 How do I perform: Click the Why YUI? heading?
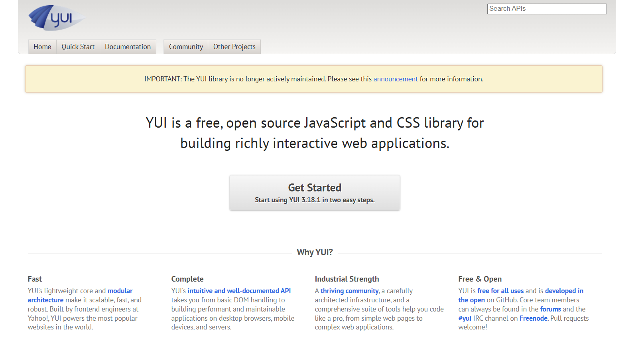click(315, 252)
